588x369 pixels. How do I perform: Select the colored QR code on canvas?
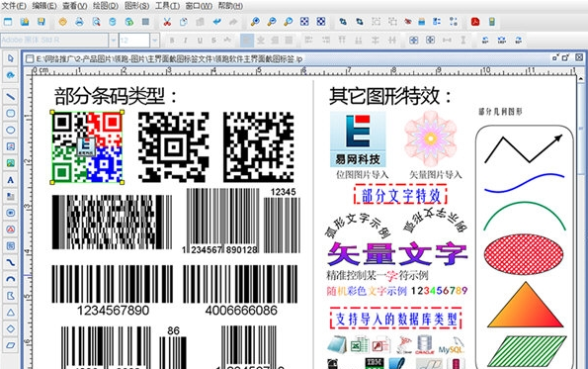coord(87,147)
